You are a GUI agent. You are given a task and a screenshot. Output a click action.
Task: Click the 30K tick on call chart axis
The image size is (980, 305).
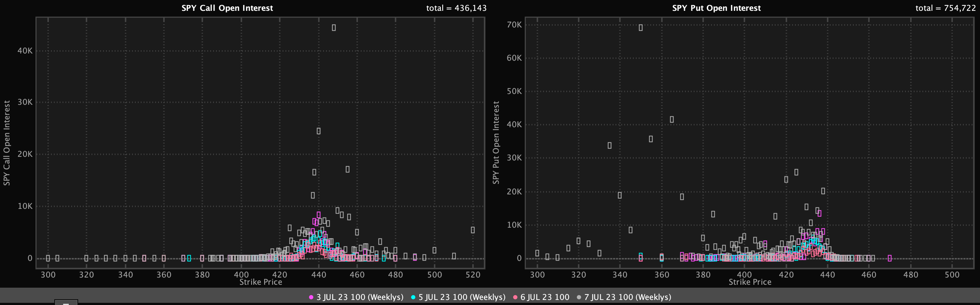point(25,102)
